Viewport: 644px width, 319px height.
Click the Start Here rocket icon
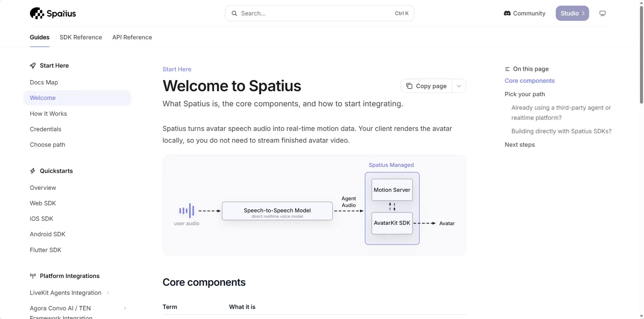tap(33, 66)
